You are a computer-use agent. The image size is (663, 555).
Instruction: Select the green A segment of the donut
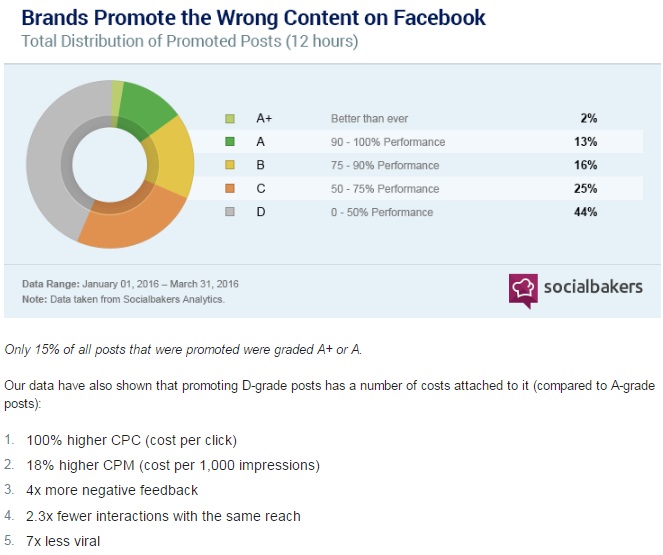pos(147,106)
